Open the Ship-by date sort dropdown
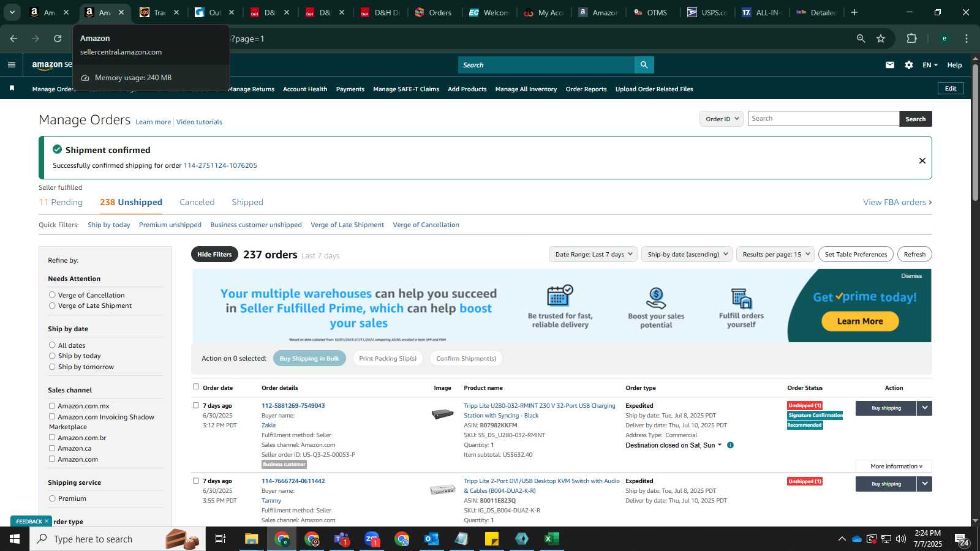Viewport: 980px width, 551px height. 687,254
